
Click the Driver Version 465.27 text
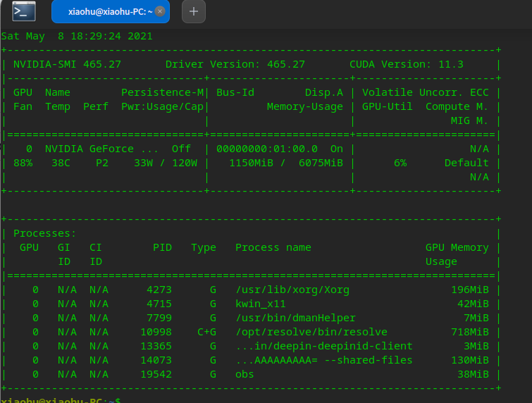coord(235,64)
